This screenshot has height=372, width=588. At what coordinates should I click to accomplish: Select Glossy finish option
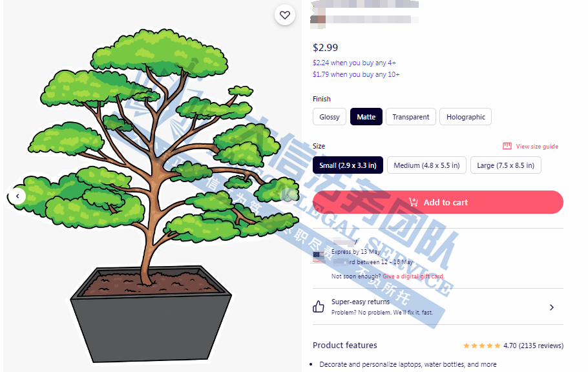click(x=330, y=117)
